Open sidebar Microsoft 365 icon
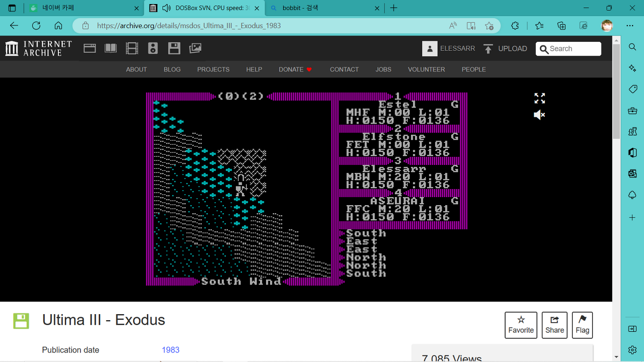 click(x=632, y=153)
